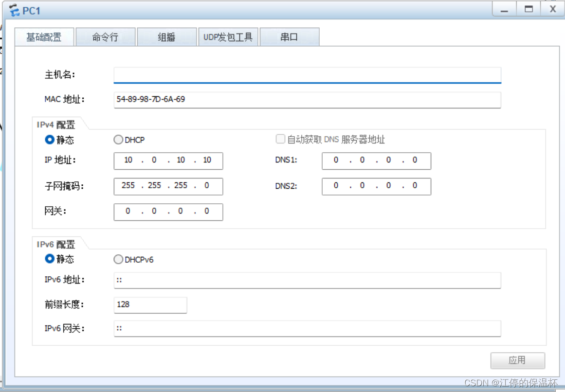Click the IPv6 网关 field
The image size is (565, 392).
[x=308, y=329]
